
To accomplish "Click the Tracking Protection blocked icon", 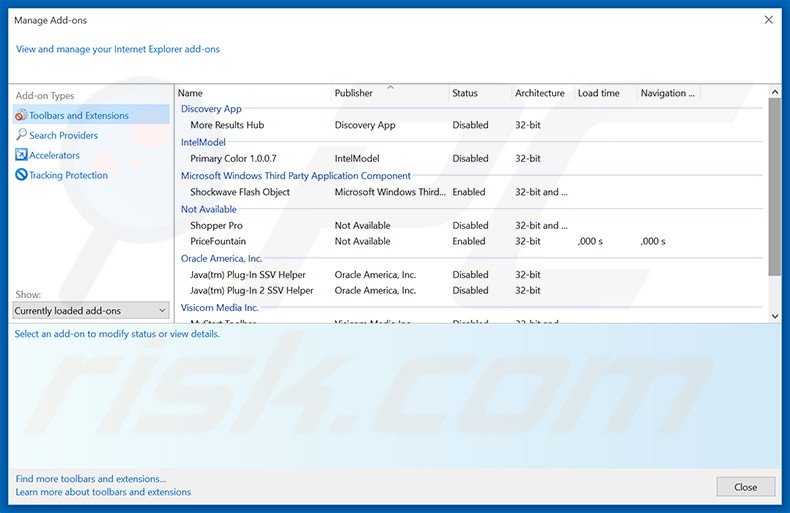I will [21, 175].
